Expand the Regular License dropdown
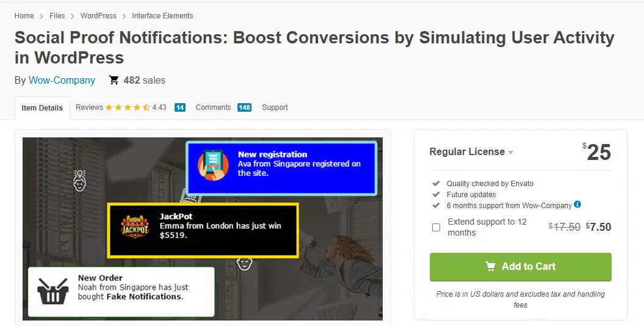 point(471,151)
